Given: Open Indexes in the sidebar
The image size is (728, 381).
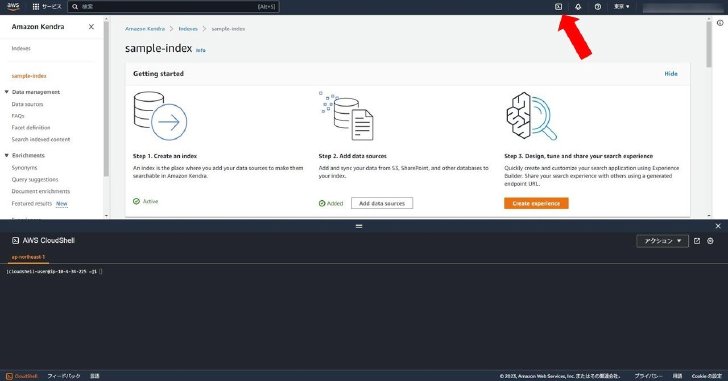Looking at the screenshot, I should click(21, 48).
